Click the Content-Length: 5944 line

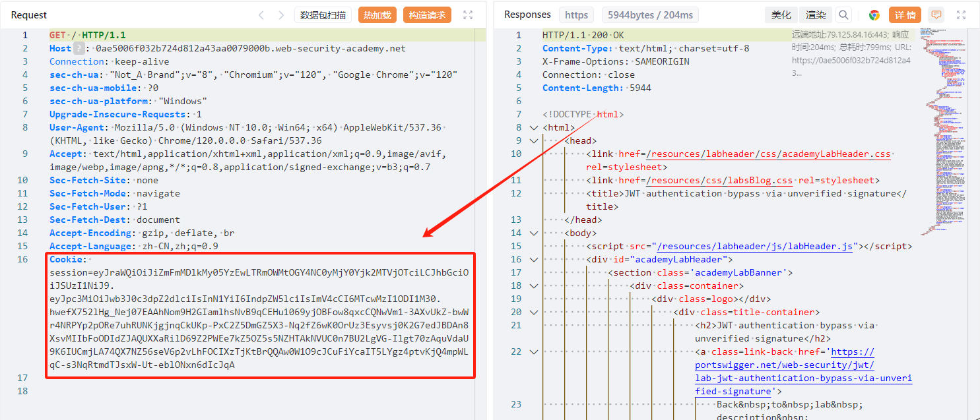(597, 88)
